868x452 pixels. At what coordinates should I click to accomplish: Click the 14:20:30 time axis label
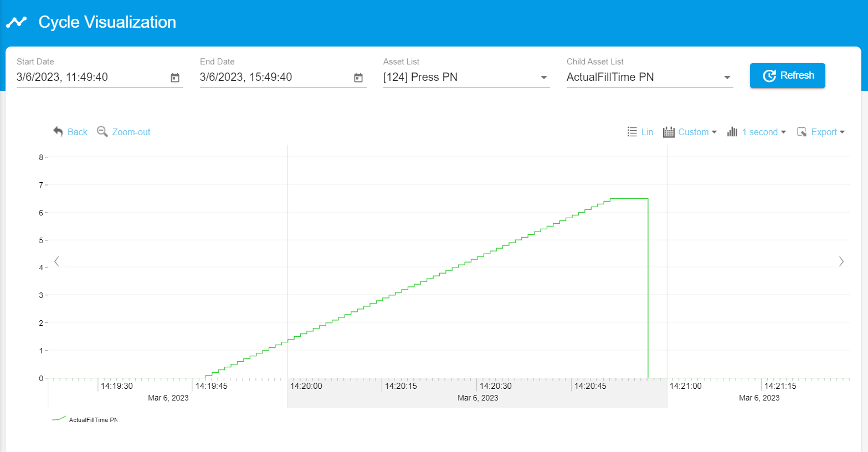point(496,386)
